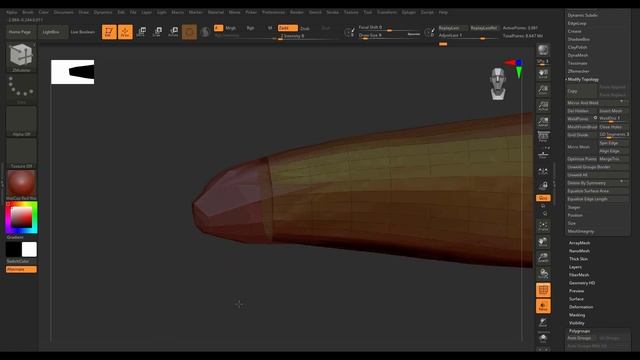
Task: Click the AAHalf icon
Action: coord(543,122)
